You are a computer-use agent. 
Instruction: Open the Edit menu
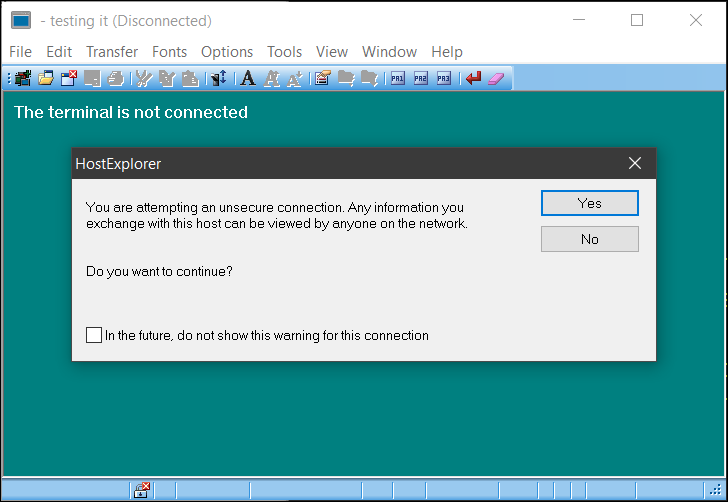(59, 52)
